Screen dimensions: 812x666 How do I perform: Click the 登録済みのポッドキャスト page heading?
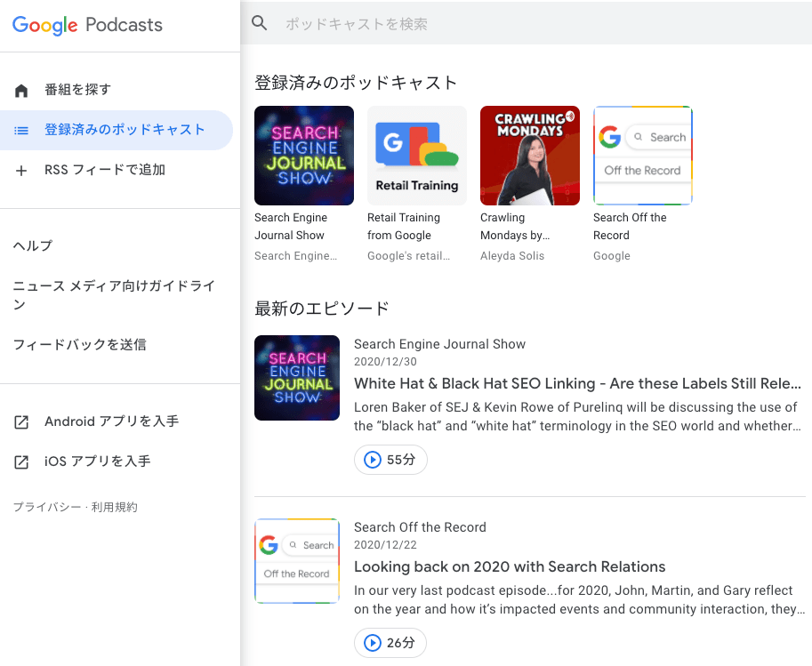356,83
